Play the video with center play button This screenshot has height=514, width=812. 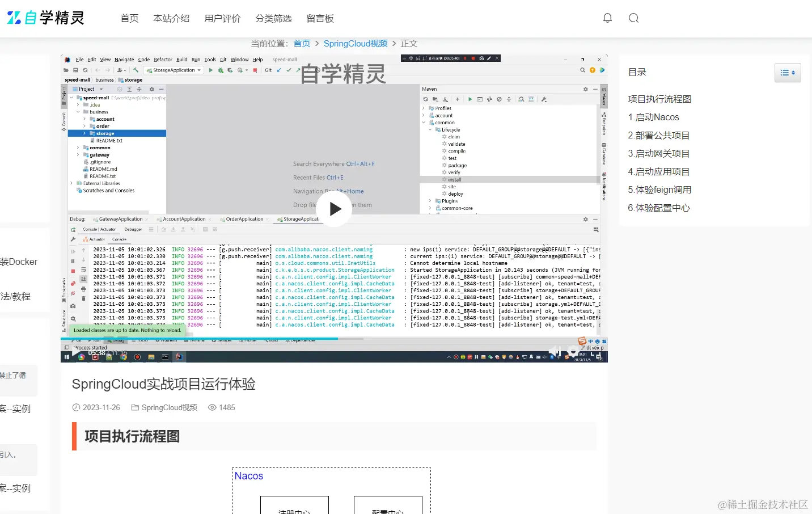coord(333,209)
